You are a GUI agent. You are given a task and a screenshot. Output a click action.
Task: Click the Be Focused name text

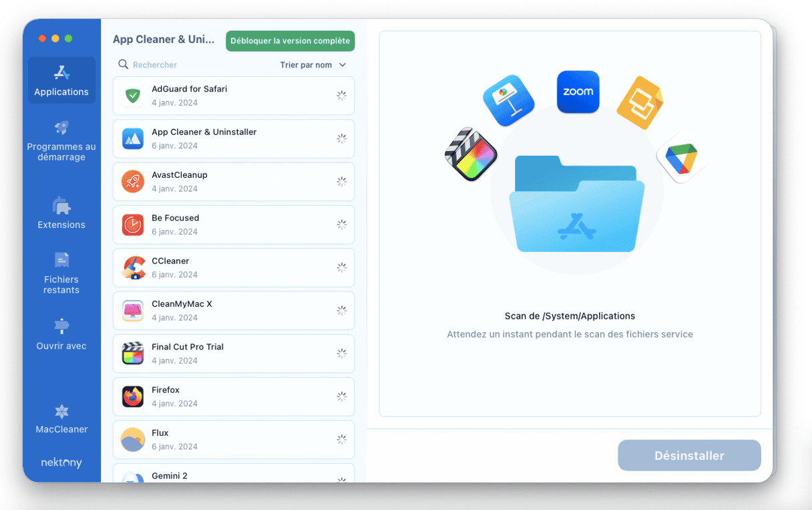tap(176, 218)
